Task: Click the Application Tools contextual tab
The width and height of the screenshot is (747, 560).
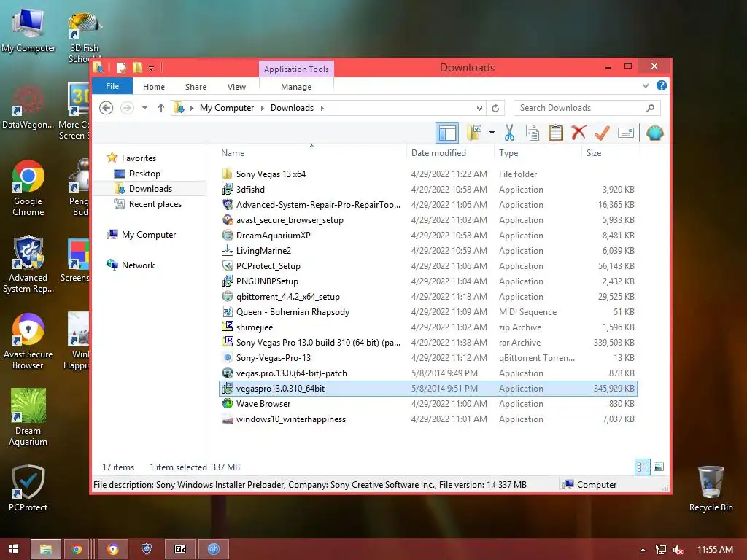Action: [x=296, y=69]
